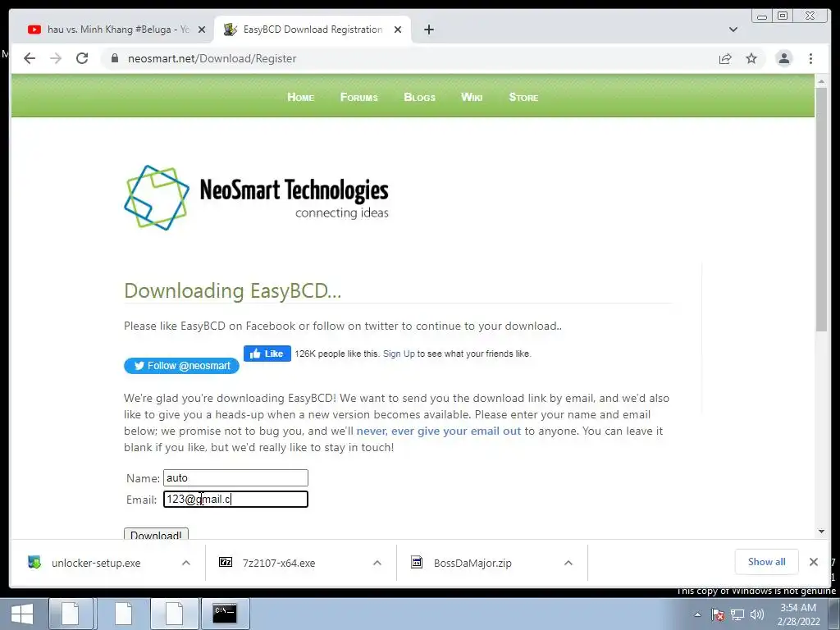Select the EasyBCD Download Registration tab
This screenshot has width=840, height=630.
click(x=313, y=30)
